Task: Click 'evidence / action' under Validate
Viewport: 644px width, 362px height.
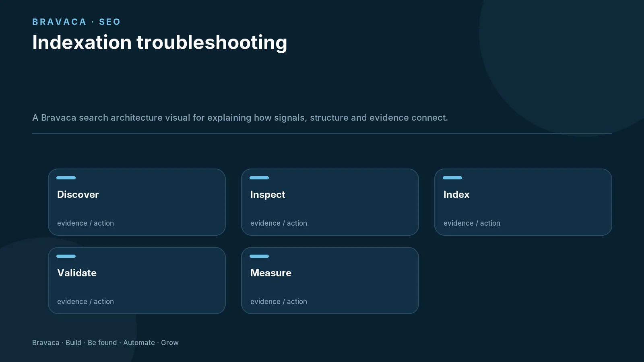Action: click(85, 302)
